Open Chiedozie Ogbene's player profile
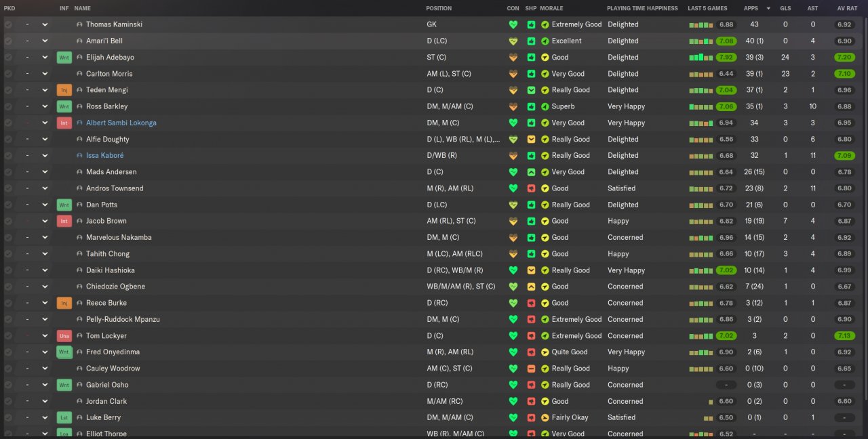Image resolution: width=868 pixels, height=439 pixels. pos(115,287)
